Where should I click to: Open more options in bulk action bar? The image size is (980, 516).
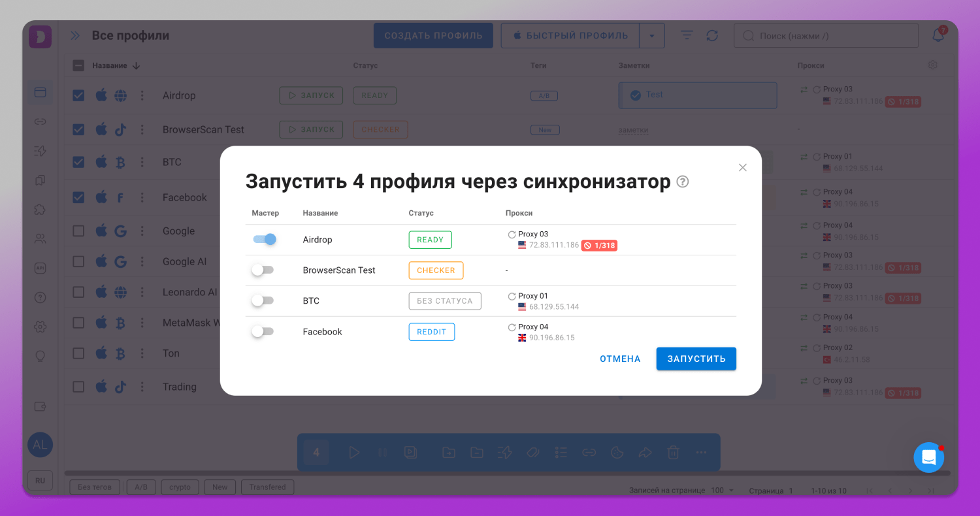pyautogui.click(x=701, y=452)
